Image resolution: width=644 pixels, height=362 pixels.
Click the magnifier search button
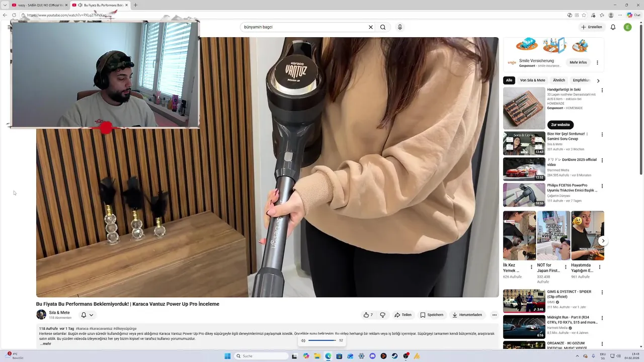[x=383, y=27]
